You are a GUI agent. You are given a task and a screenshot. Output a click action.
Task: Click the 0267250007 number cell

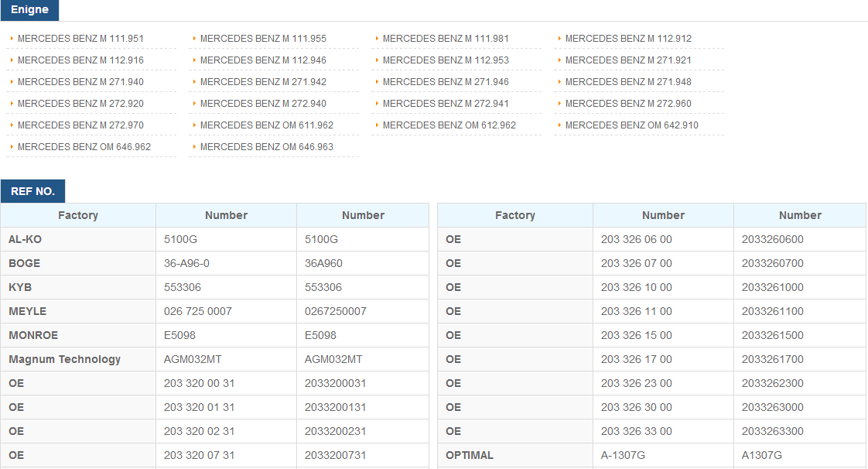[363, 311]
